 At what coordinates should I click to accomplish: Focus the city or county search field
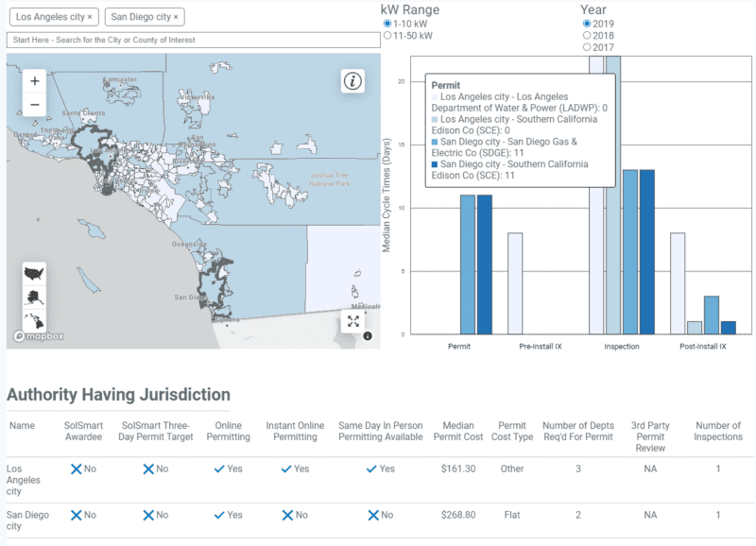194,40
